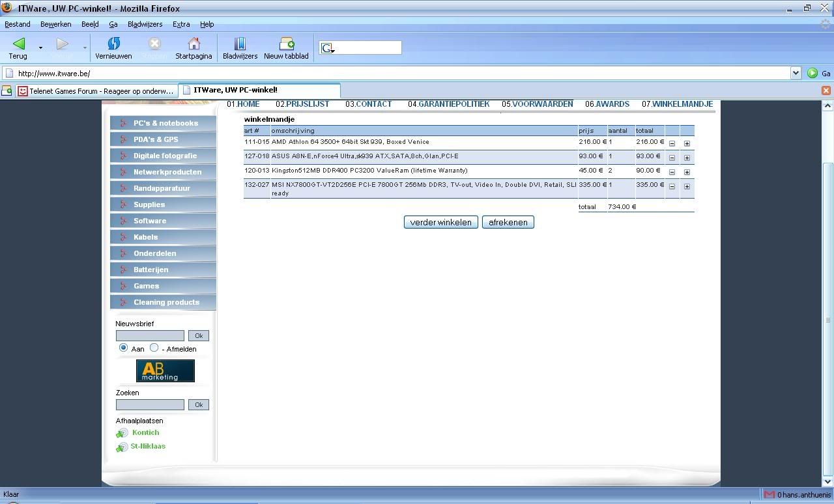Select the Aan newsletter radio button
Screen dimensions: 834x504
[x=123, y=348]
